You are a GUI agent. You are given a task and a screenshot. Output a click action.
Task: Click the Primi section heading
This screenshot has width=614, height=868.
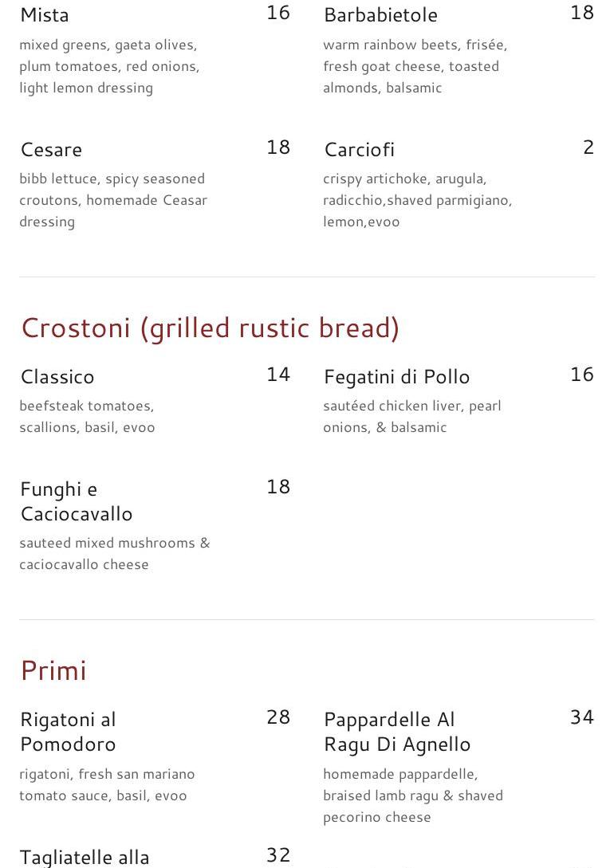[x=53, y=670]
